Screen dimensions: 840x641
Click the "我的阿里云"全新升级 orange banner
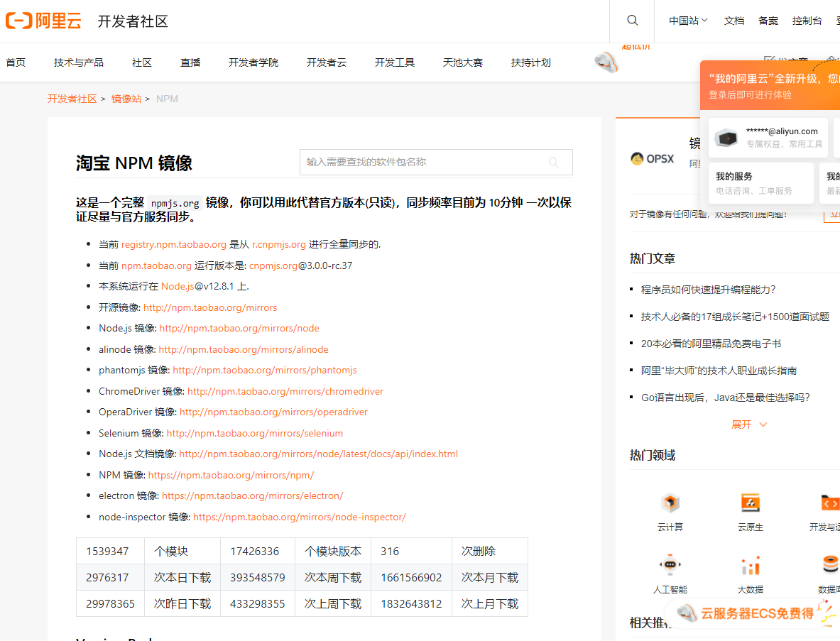point(770,86)
